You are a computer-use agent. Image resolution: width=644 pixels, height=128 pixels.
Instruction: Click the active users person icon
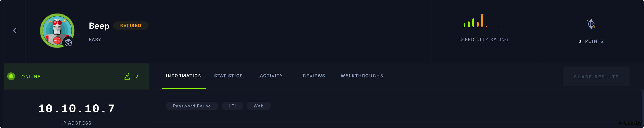[127, 76]
